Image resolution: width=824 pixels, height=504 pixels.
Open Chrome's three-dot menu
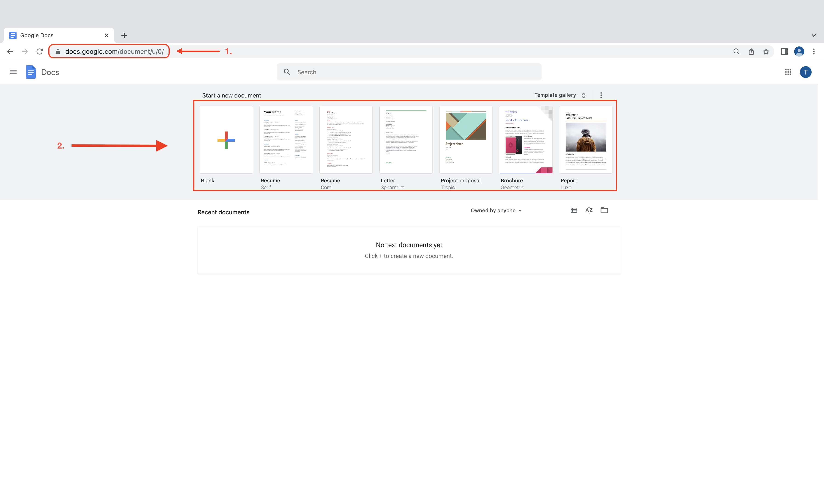click(x=814, y=52)
